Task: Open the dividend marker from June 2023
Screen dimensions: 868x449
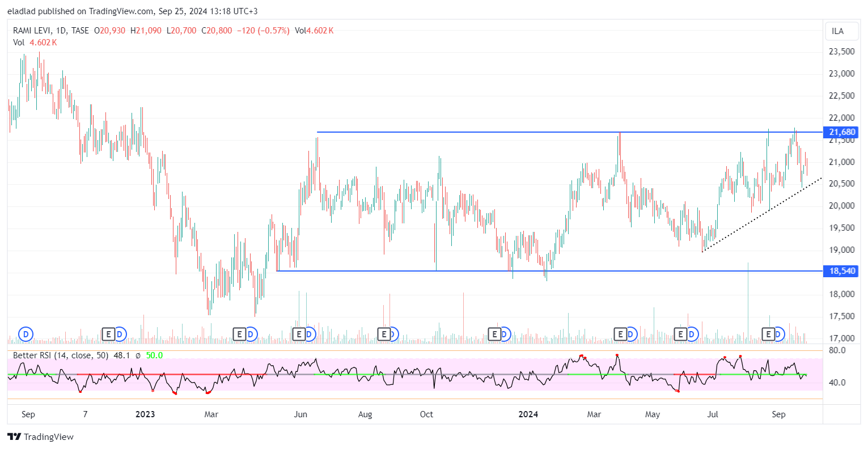Action: pyautogui.click(x=310, y=334)
